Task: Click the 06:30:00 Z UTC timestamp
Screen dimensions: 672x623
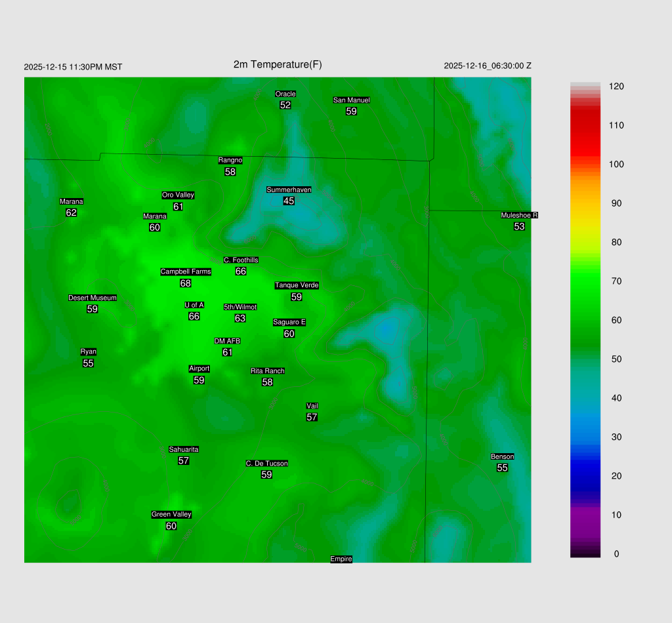Action: 488,66
